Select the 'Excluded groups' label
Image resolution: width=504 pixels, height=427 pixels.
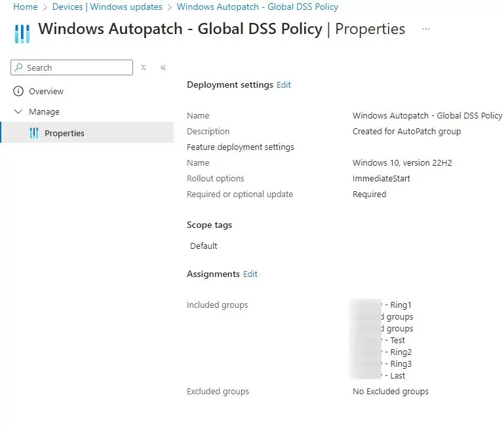(218, 392)
